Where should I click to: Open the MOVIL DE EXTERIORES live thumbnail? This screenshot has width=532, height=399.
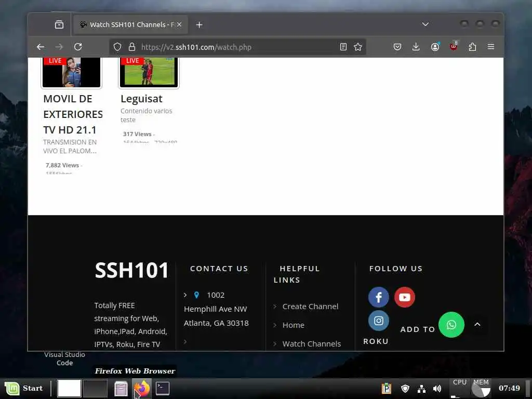pyautogui.click(x=71, y=72)
